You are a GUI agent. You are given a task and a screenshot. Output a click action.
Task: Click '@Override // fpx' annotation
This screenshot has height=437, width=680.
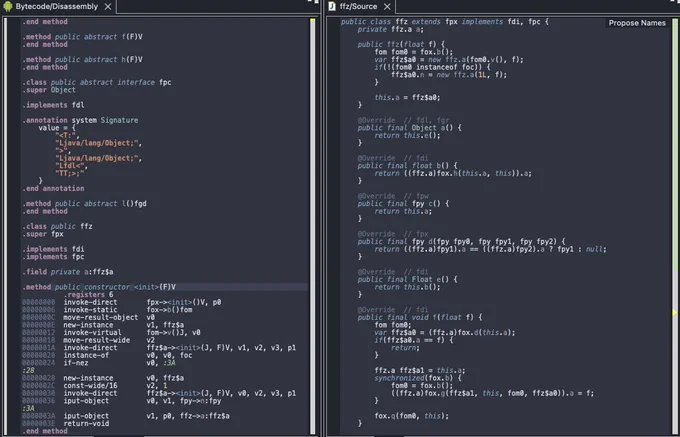coord(393,234)
